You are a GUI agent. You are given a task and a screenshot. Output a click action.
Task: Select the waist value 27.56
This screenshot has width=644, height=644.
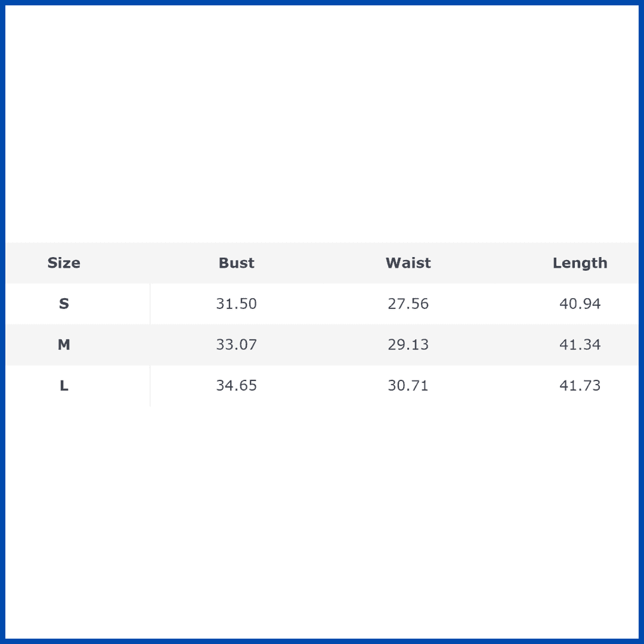pyautogui.click(x=408, y=304)
